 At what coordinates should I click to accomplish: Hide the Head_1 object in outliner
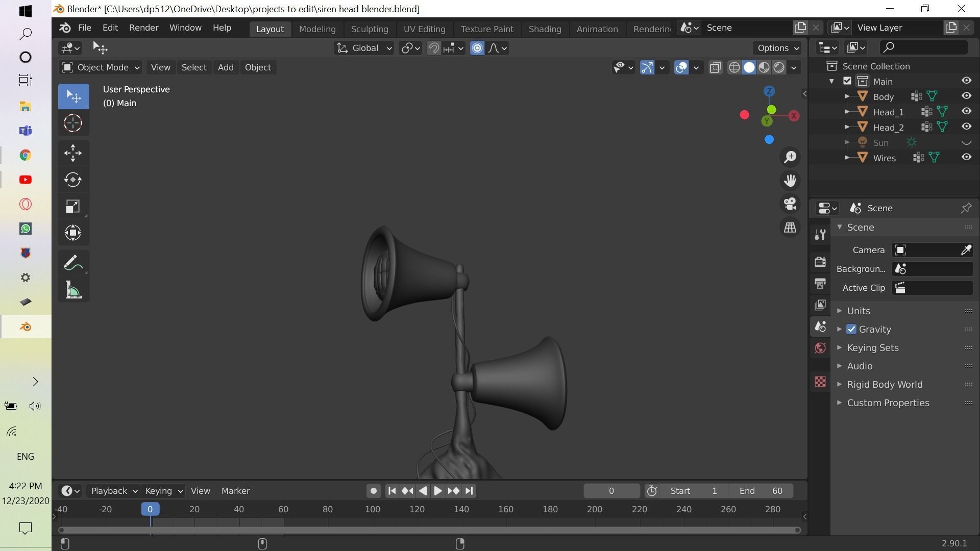[966, 111]
